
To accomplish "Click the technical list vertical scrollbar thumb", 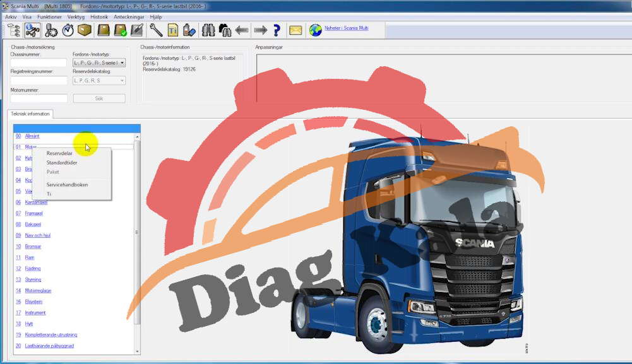I will [x=138, y=232].
